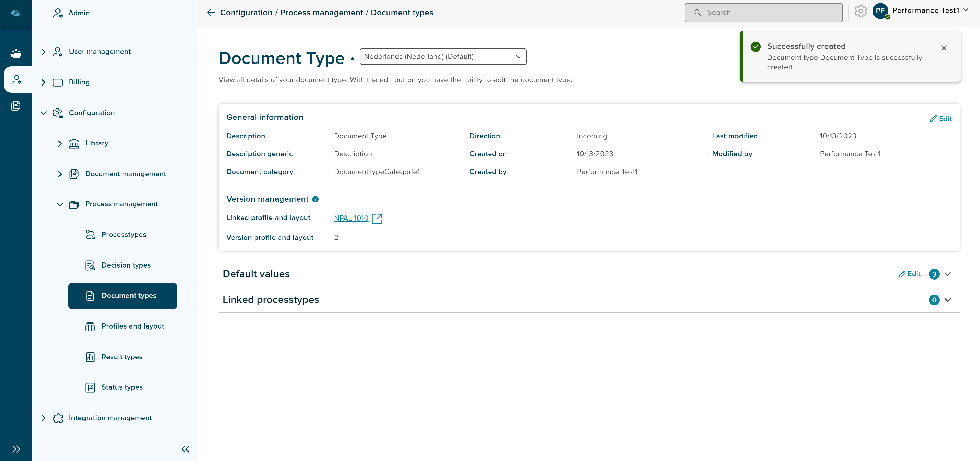Viewport: 980px width, 461px height.
Task: Click the Version management info icon
Action: (315, 199)
